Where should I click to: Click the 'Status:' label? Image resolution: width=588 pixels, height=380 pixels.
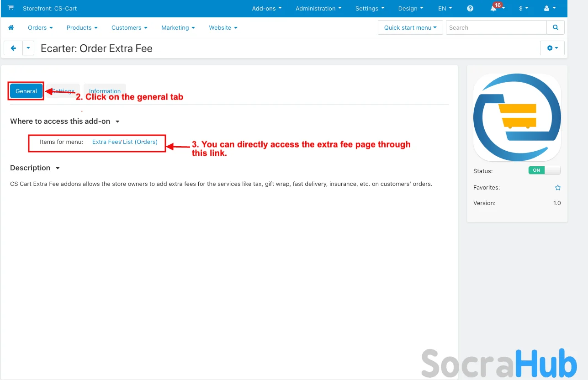click(x=483, y=171)
